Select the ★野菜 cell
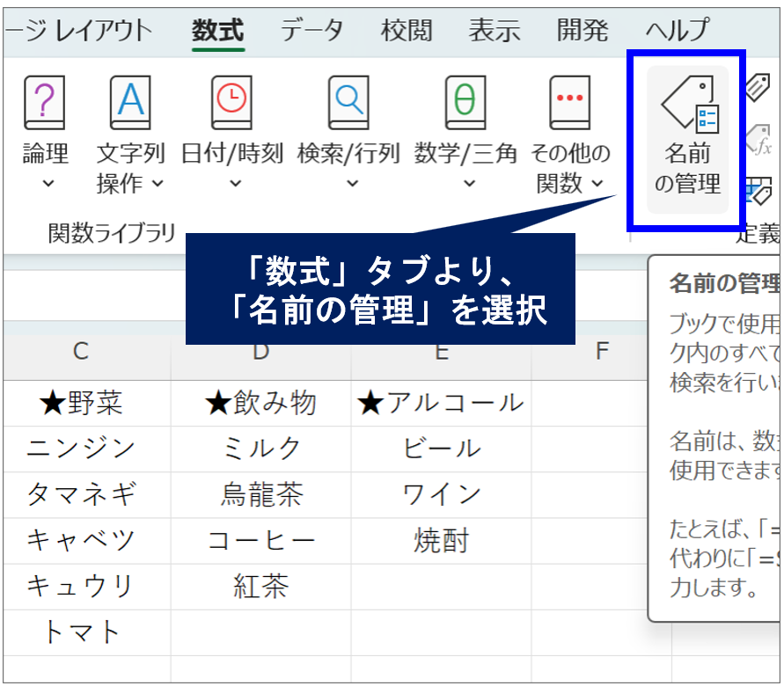 (x=81, y=404)
